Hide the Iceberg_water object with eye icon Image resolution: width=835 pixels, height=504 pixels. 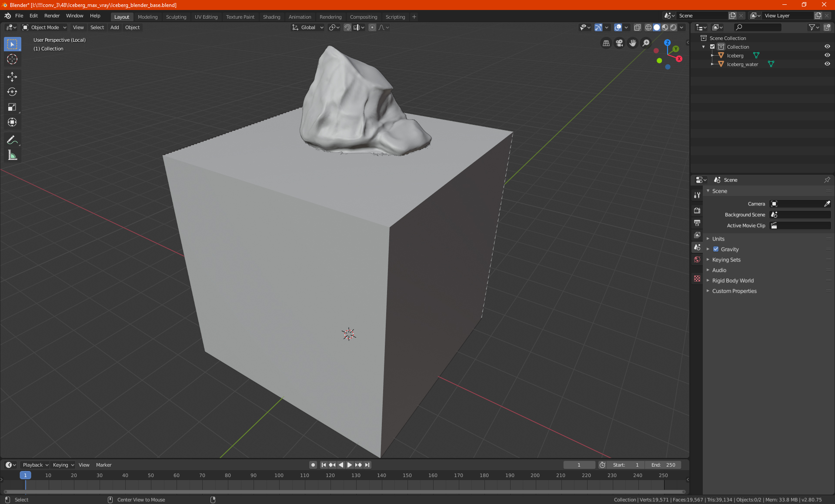click(x=827, y=64)
